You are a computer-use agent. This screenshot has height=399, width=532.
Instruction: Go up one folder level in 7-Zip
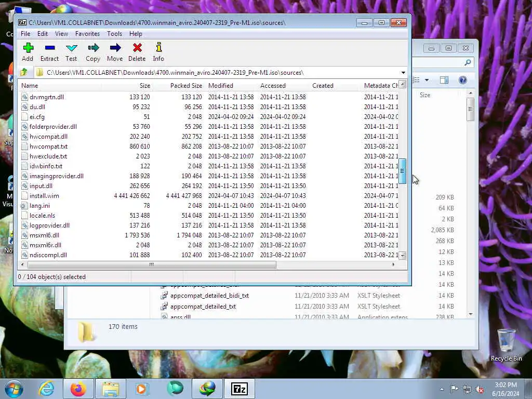(x=24, y=72)
